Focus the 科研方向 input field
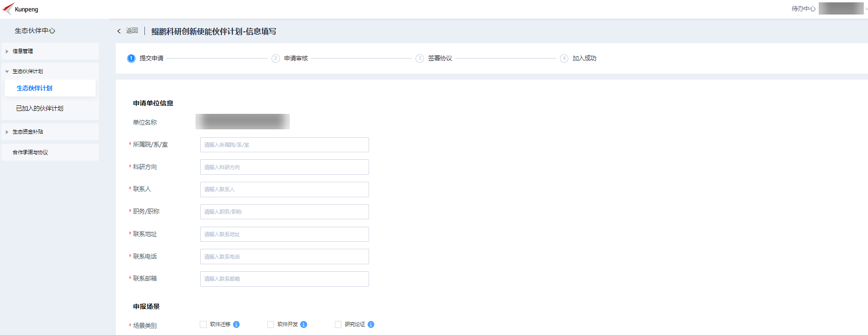Viewport: 868px width, 335px height. point(285,167)
